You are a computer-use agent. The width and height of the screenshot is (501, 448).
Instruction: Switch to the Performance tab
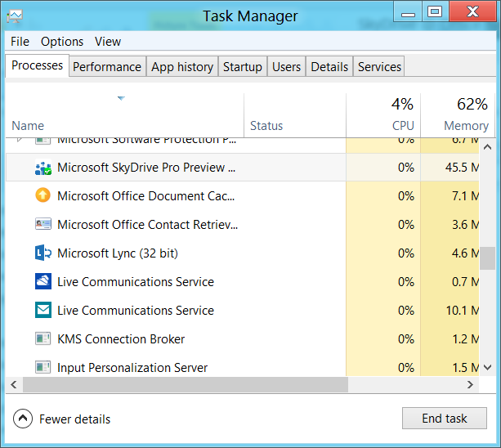coord(107,67)
